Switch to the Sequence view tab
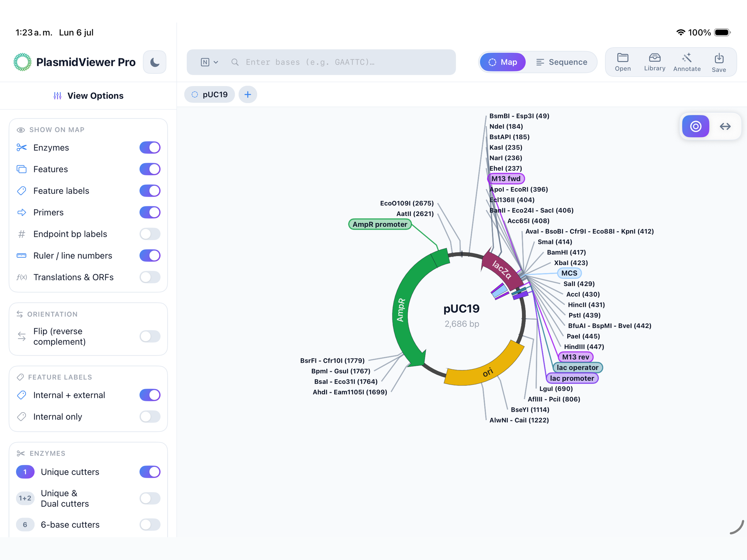 (x=561, y=62)
